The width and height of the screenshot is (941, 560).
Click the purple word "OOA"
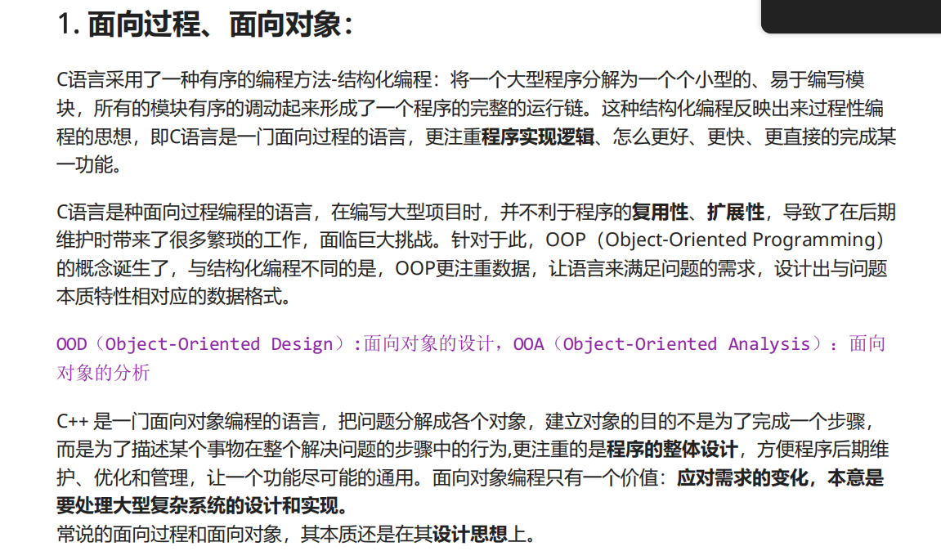pyautogui.click(x=528, y=344)
